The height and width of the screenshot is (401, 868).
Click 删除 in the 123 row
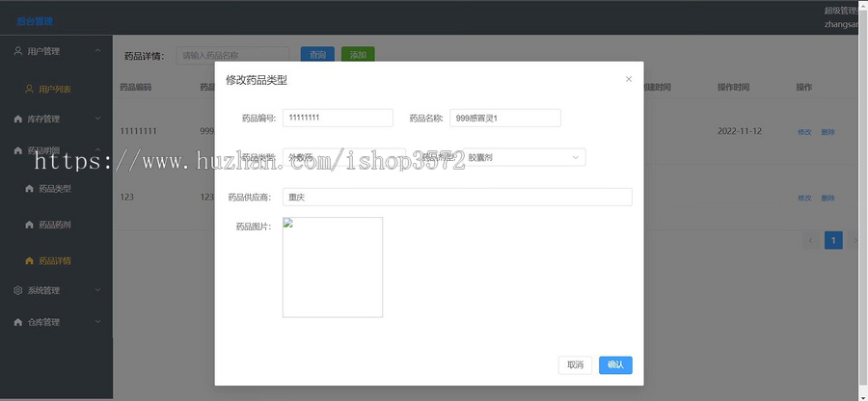click(x=827, y=198)
